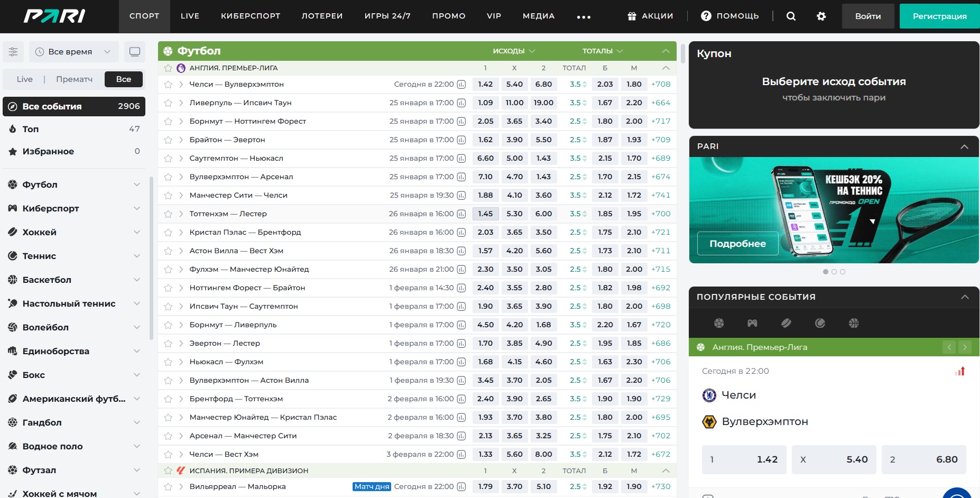Select the esports gamepad icon in Популярные события
The image size is (980, 498).
pyautogui.click(x=752, y=323)
